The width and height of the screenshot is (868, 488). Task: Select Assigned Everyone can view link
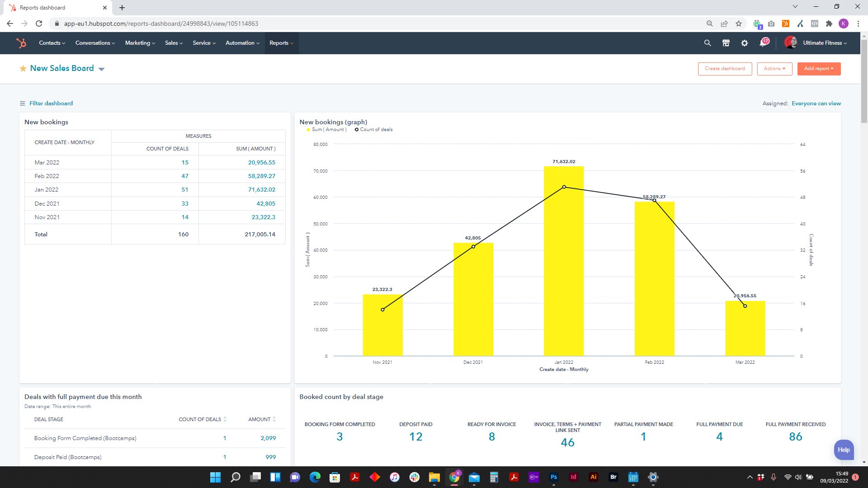click(816, 103)
